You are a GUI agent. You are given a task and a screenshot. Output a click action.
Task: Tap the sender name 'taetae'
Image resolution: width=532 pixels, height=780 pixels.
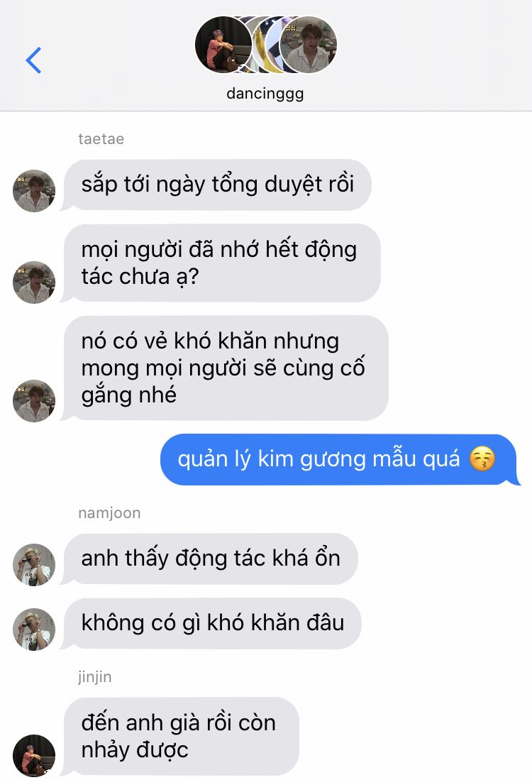(x=101, y=139)
